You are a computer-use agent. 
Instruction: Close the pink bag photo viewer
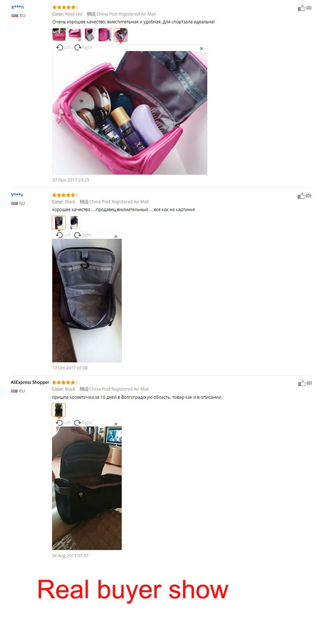(202, 49)
